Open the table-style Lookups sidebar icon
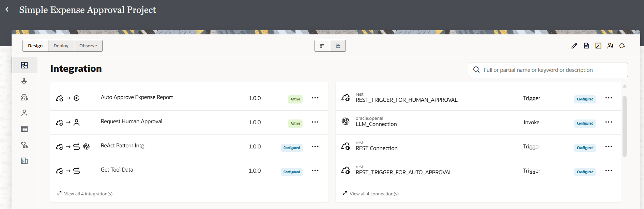Viewport: 644px width, 209px height. (x=24, y=129)
